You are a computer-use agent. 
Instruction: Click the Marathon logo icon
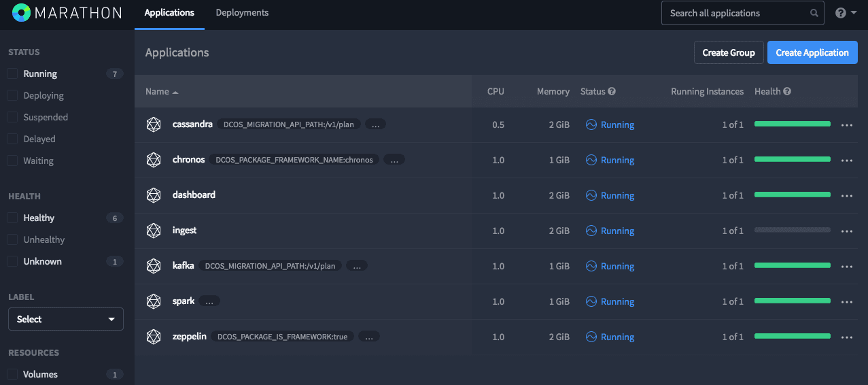click(x=22, y=13)
